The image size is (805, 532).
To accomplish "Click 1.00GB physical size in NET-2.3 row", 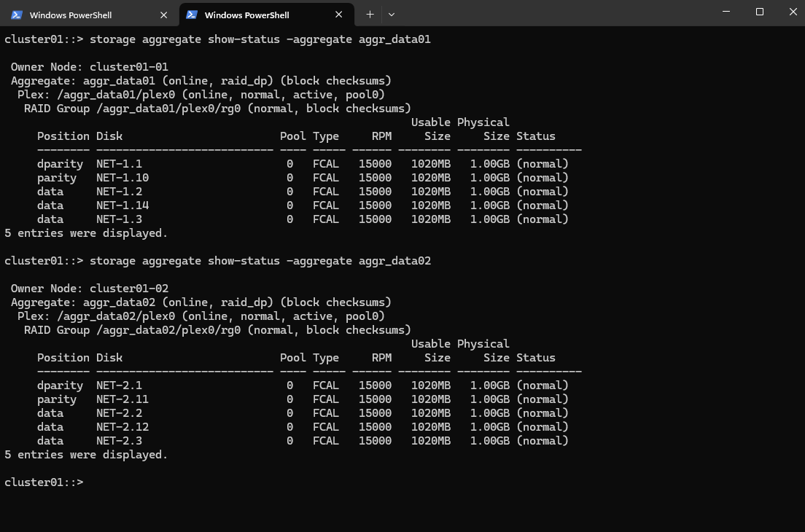I will 490,441.
